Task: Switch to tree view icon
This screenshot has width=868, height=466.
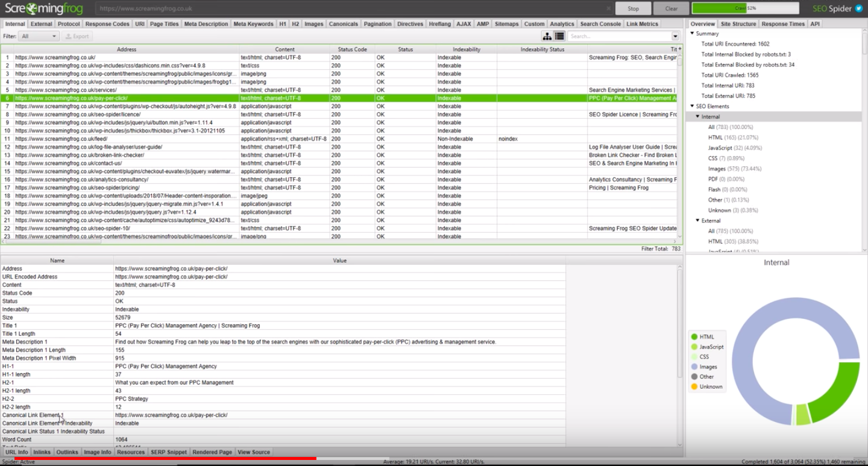Action: [547, 36]
